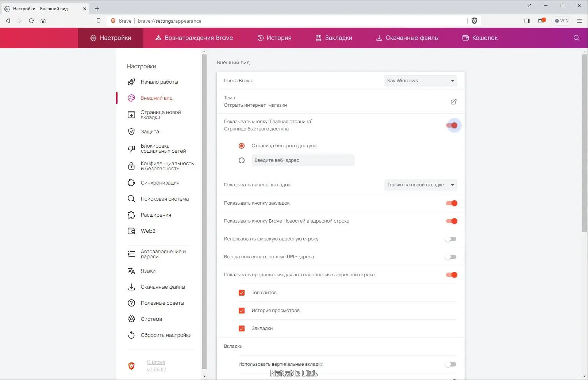This screenshot has width=588, height=380.
Task: Switch to Вознаграждения Brave tab
Action: 194,38
